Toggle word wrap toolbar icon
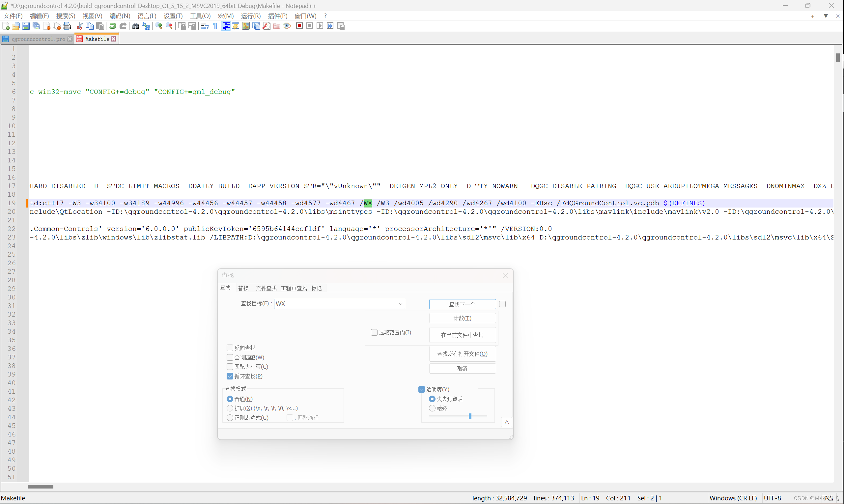This screenshot has width=844, height=504. 205,26
